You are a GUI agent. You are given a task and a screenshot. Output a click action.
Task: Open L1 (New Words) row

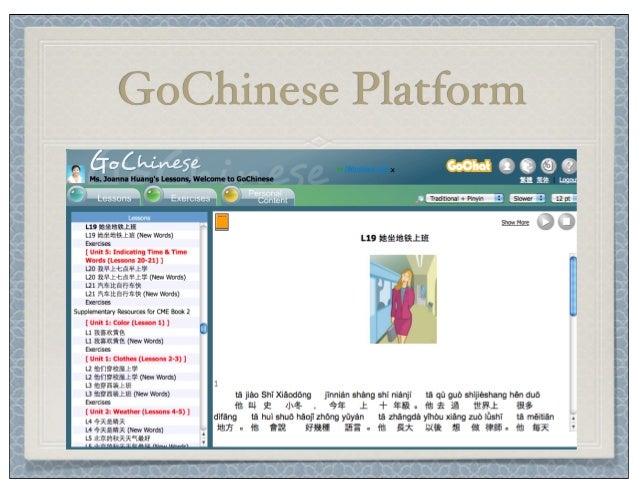point(124,341)
